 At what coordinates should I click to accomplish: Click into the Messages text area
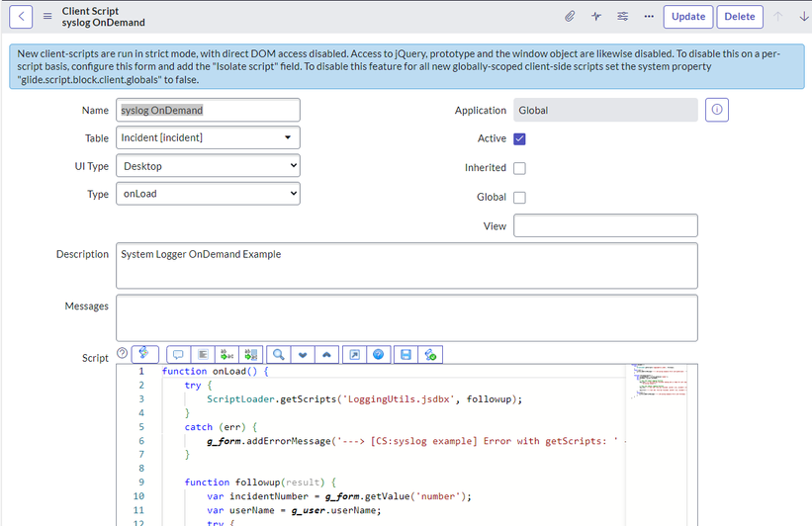pyautogui.click(x=406, y=318)
